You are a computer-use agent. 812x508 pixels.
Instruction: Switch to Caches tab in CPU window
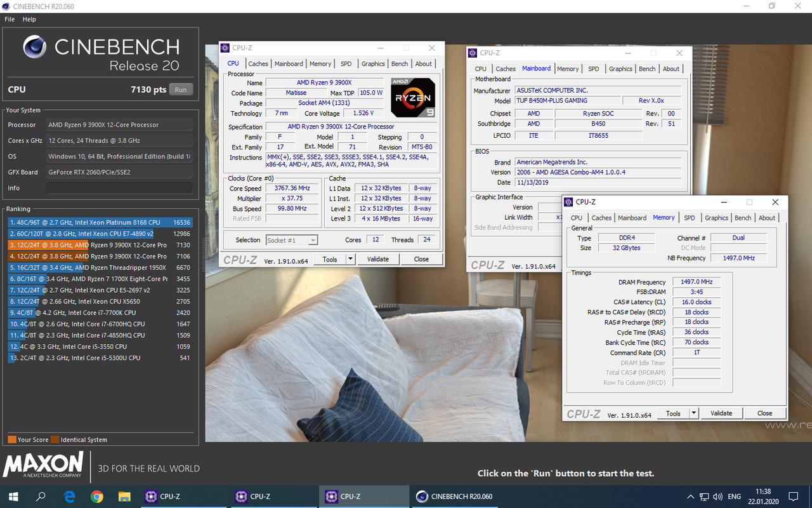coord(258,63)
